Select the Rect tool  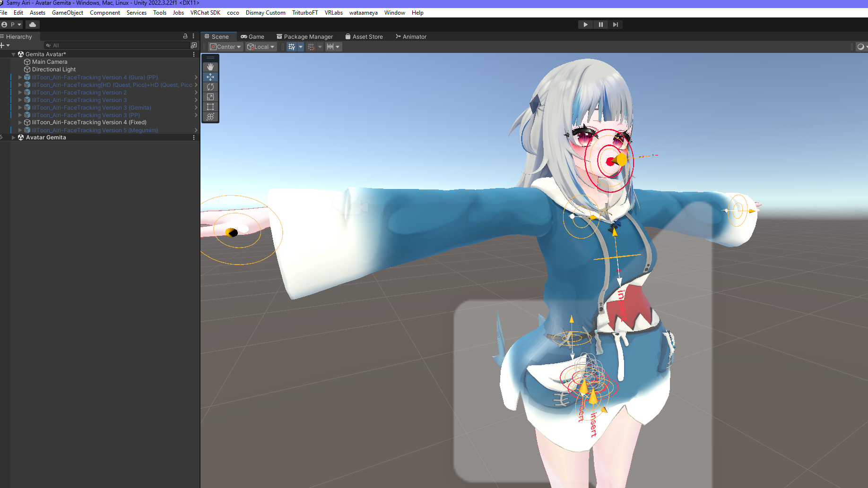[210, 107]
